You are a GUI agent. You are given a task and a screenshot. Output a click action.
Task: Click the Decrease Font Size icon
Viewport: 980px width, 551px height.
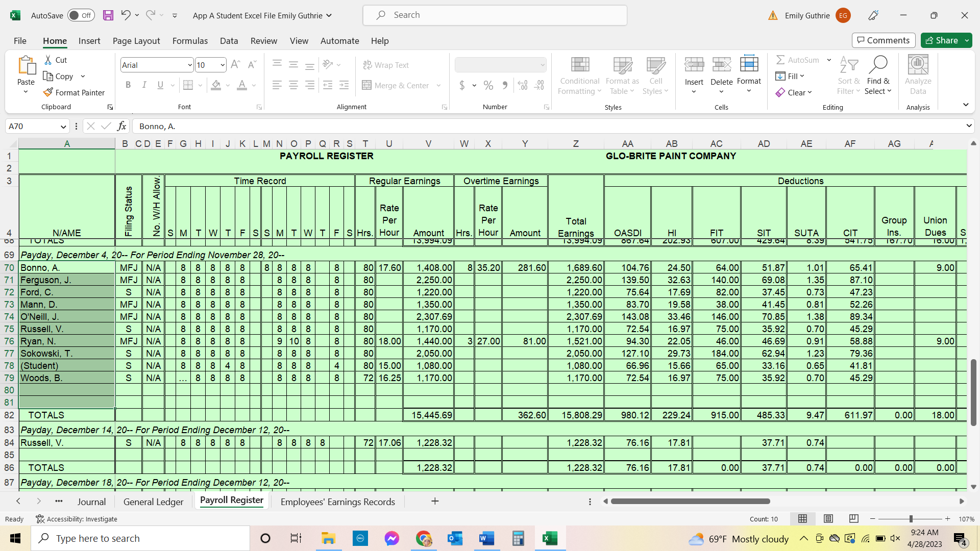(252, 65)
